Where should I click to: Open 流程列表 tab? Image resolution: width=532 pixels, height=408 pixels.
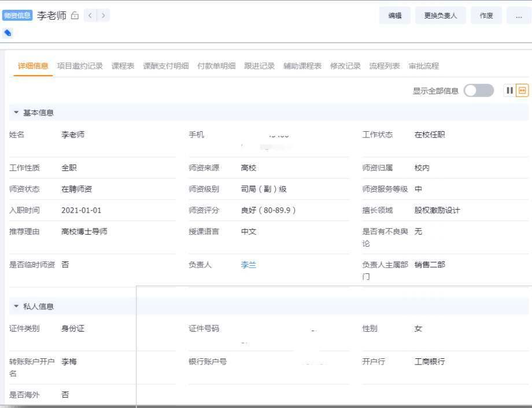coord(385,66)
